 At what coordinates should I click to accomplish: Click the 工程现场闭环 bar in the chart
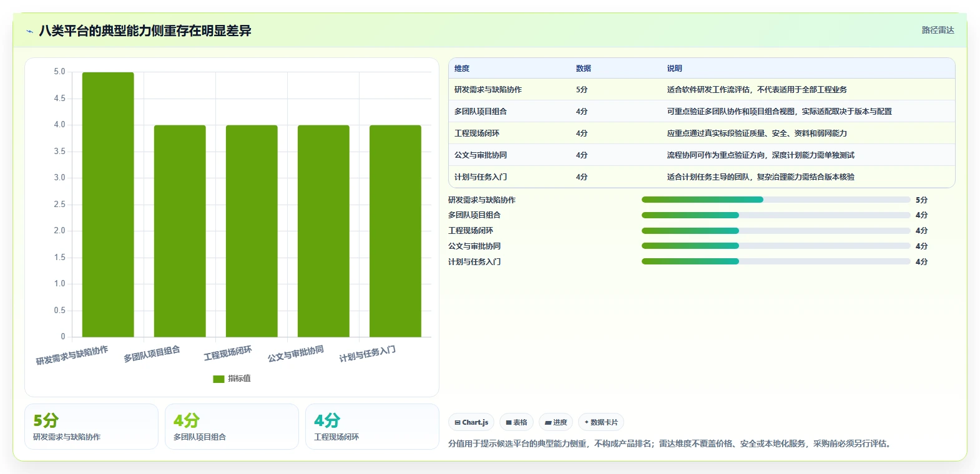pyautogui.click(x=252, y=231)
